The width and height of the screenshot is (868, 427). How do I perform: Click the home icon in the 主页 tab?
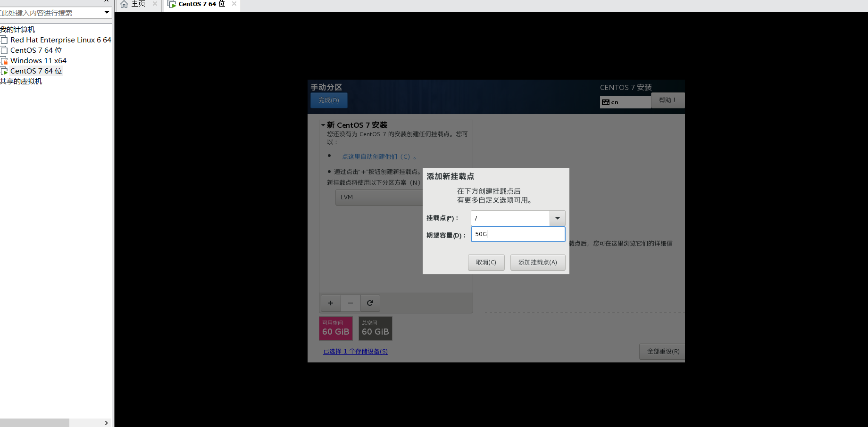124,4
